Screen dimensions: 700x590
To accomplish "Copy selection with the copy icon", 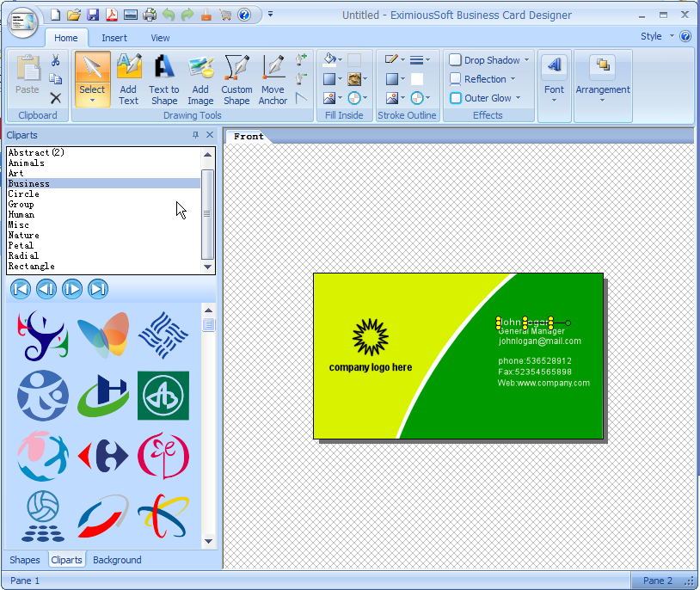I will point(55,79).
